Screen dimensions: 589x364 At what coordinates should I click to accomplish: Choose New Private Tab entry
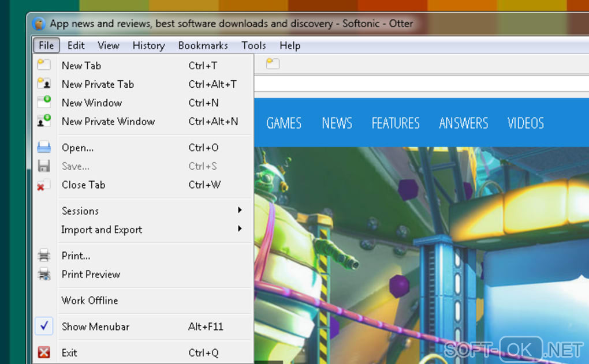click(143, 84)
